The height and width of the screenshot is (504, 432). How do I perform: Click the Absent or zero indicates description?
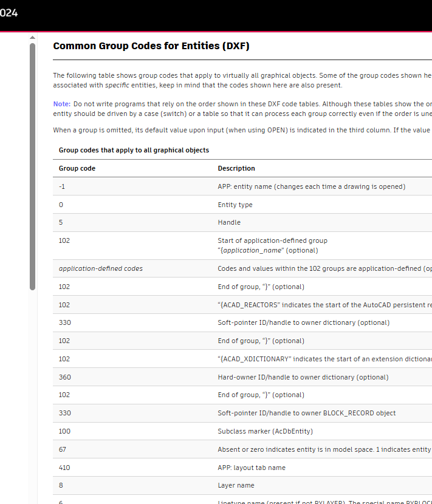click(x=325, y=450)
